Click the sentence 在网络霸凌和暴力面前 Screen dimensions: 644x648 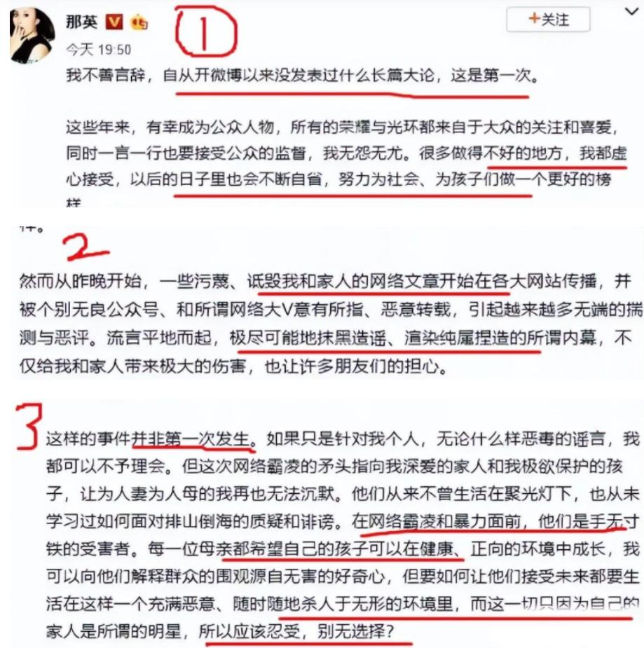click(437, 521)
